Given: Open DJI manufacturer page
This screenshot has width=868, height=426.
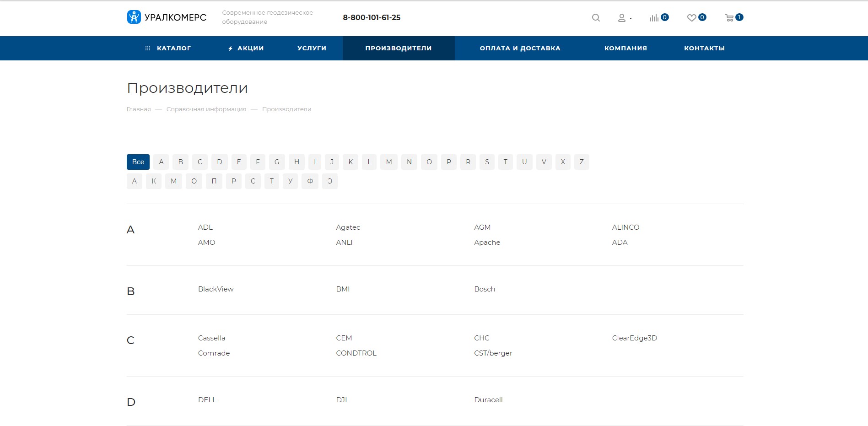Looking at the screenshot, I should 341,400.
